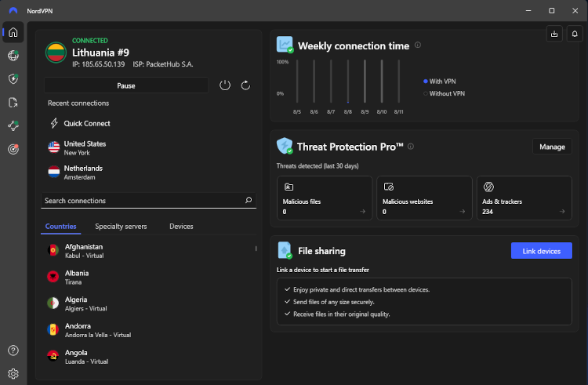Click the Link devices button
The width and height of the screenshot is (588, 385).
click(542, 251)
